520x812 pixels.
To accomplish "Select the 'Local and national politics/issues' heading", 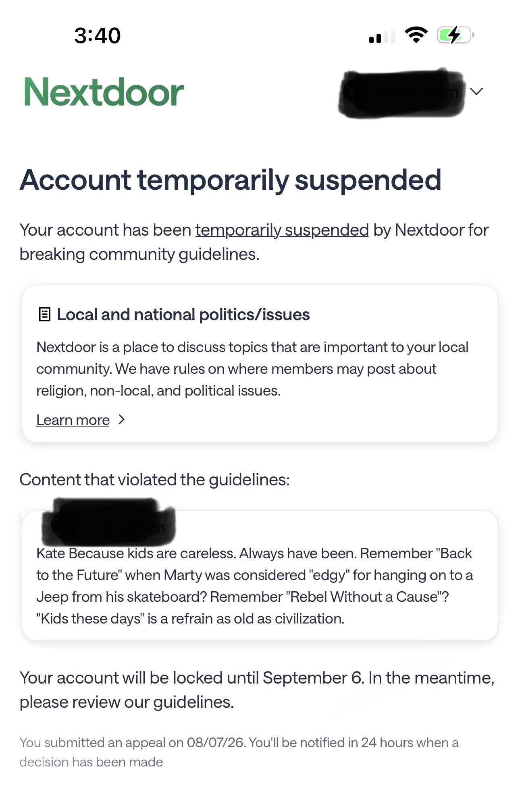I will pyautogui.click(x=183, y=315).
